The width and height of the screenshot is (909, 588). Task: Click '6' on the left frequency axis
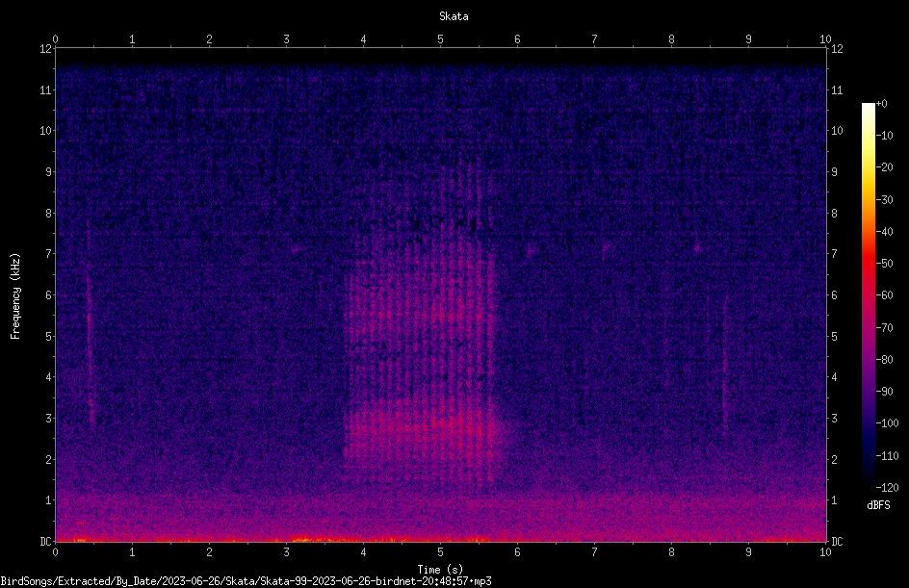coord(49,294)
